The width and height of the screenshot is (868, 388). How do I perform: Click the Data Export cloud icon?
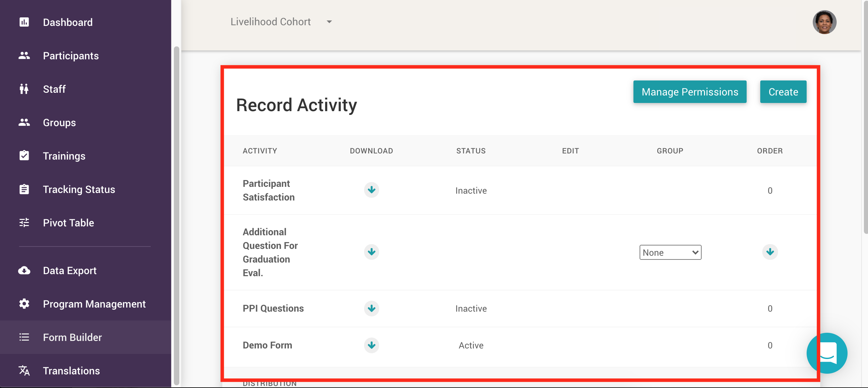point(24,270)
